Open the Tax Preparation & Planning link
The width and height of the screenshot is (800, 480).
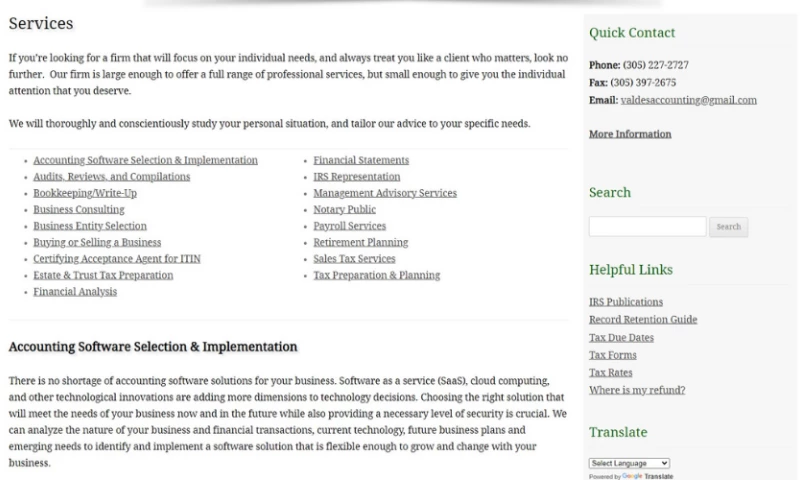(x=377, y=275)
